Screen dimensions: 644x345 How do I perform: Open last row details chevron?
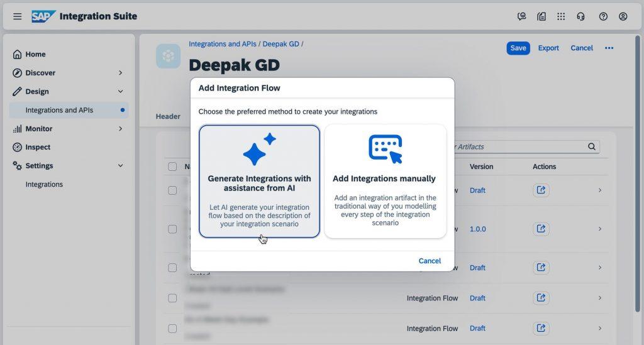tap(599, 328)
